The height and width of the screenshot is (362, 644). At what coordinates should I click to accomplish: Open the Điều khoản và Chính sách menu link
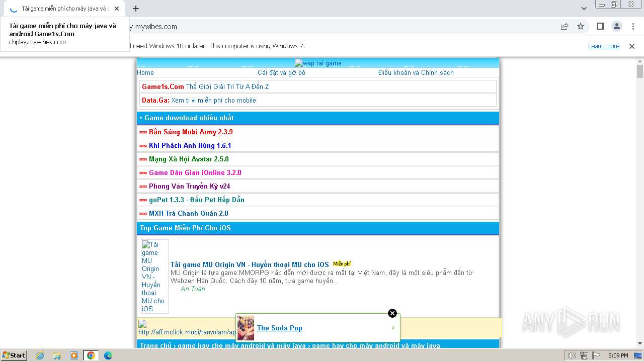pyautogui.click(x=416, y=72)
